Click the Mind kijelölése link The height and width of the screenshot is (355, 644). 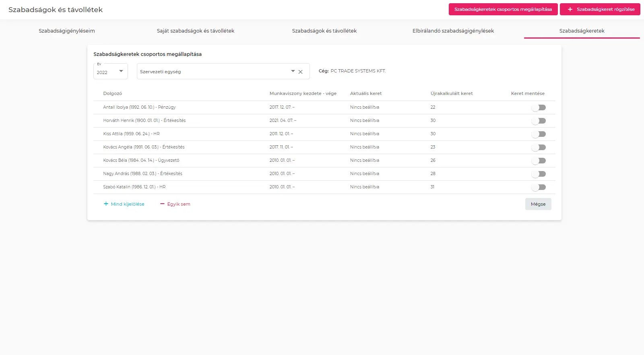coord(127,204)
